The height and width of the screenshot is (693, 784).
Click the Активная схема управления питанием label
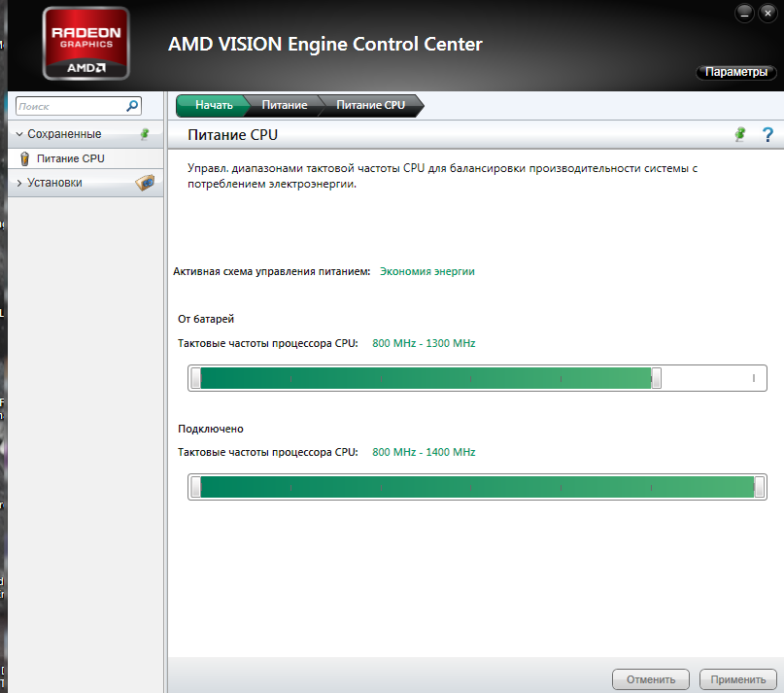271,272
